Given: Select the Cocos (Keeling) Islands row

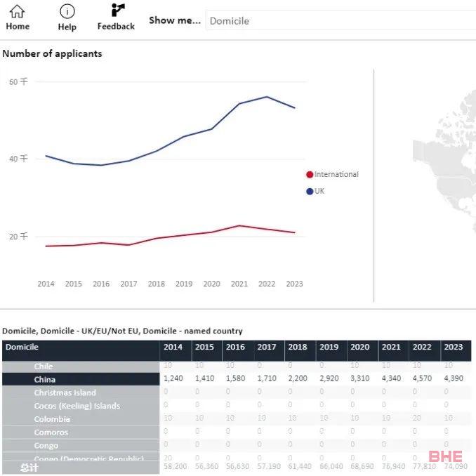Looking at the screenshot, I should (x=77, y=406).
